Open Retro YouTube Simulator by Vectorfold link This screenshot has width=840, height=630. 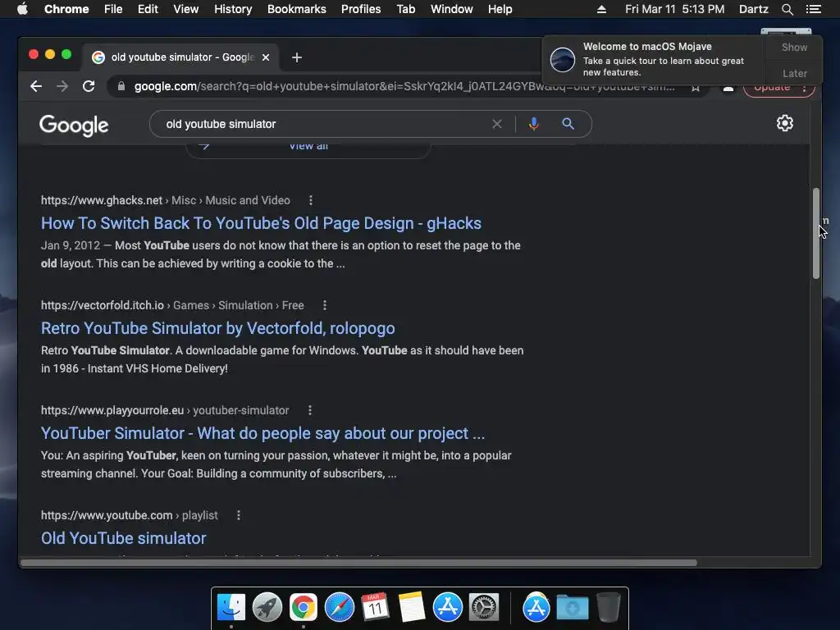coord(218,328)
